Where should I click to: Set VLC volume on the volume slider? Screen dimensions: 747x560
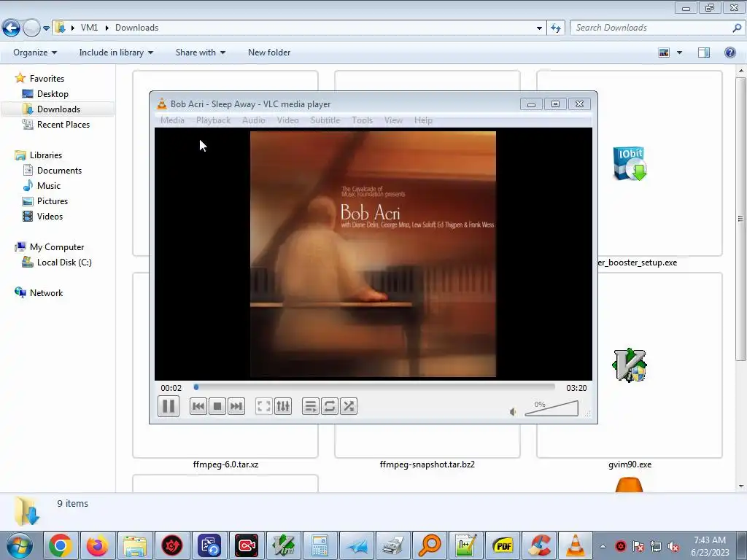tap(551, 408)
